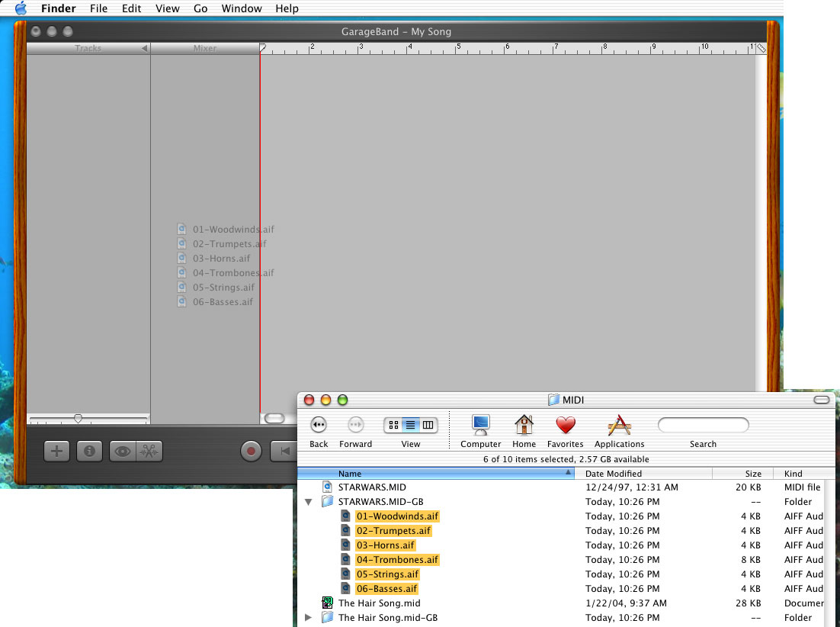This screenshot has height=627, width=840.
Task: Collapse the Tracks column header triangle
Action: coord(144,48)
